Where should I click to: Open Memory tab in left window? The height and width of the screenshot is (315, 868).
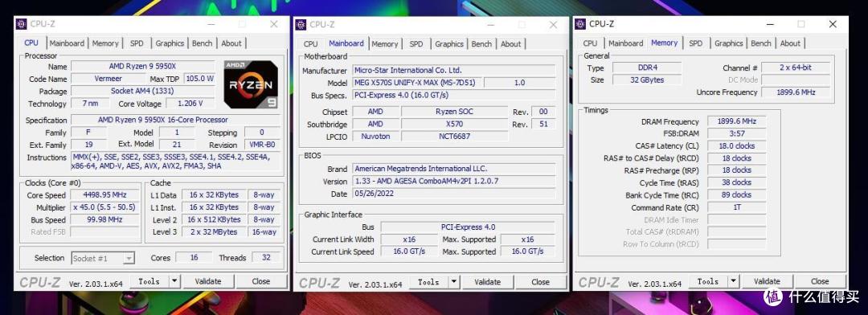(105, 43)
